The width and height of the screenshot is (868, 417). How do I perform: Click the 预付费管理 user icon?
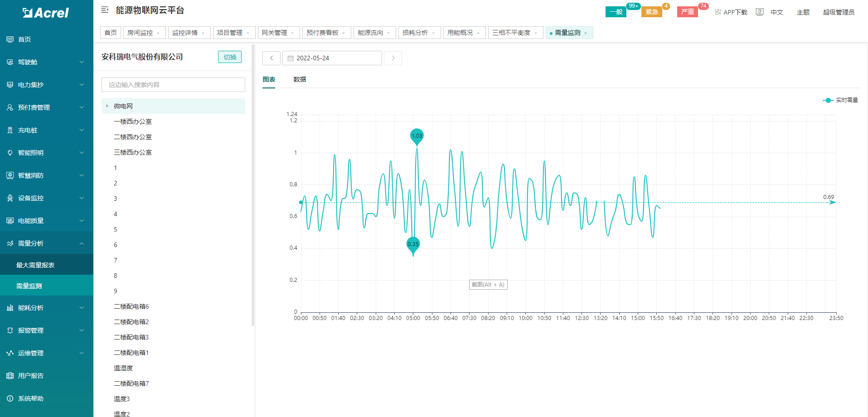click(10, 107)
